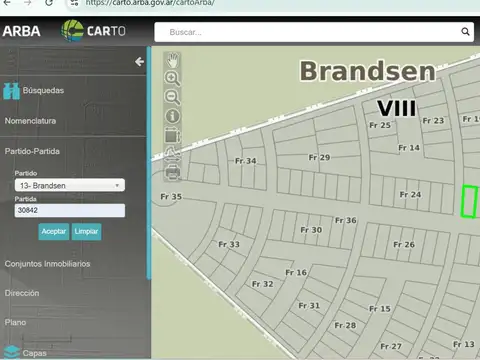
Task: Click map label Fr 32
Action: [x=263, y=284]
